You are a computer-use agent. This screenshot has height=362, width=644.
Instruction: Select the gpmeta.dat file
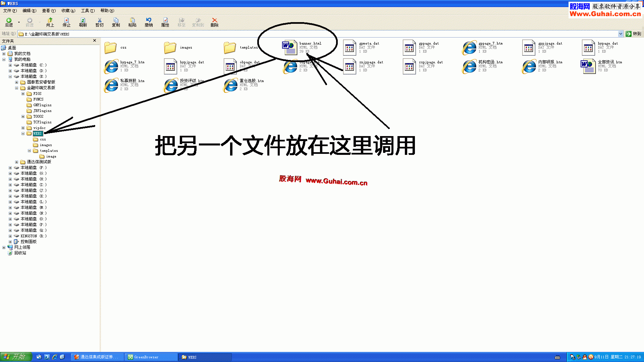[362, 48]
